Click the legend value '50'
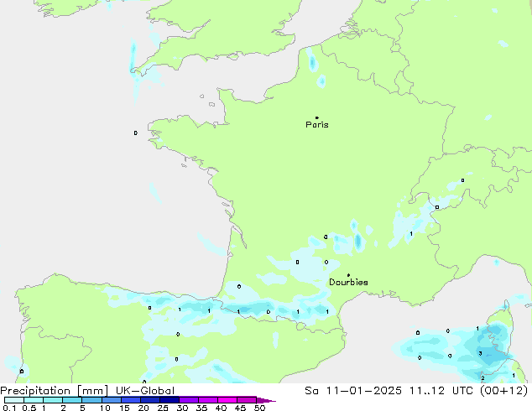The width and height of the screenshot is (532, 411). [259, 408]
